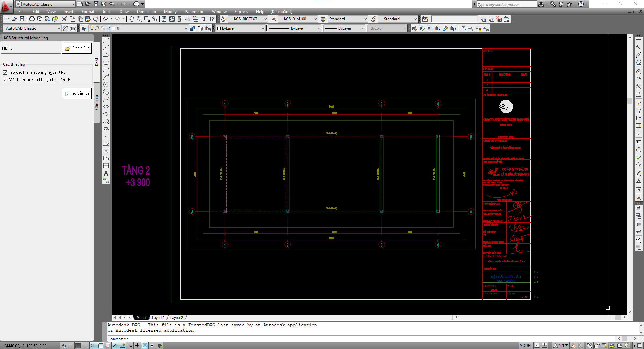Viewport: 644px width, 349px height.
Task: Toggle 'Mở thư mục sau khi tạo file bản vẽ' checkbox
Action: [5, 80]
